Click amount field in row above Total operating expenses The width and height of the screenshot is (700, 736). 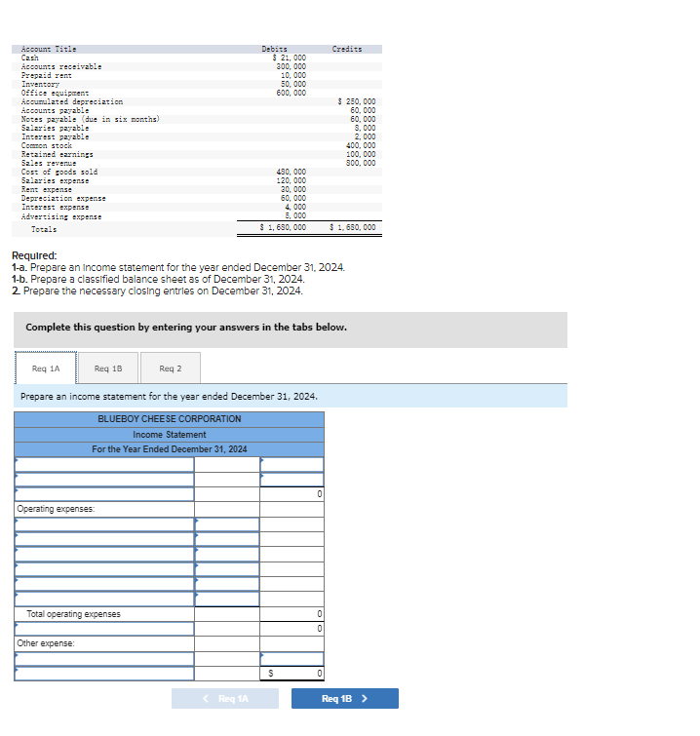click(x=227, y=599)
